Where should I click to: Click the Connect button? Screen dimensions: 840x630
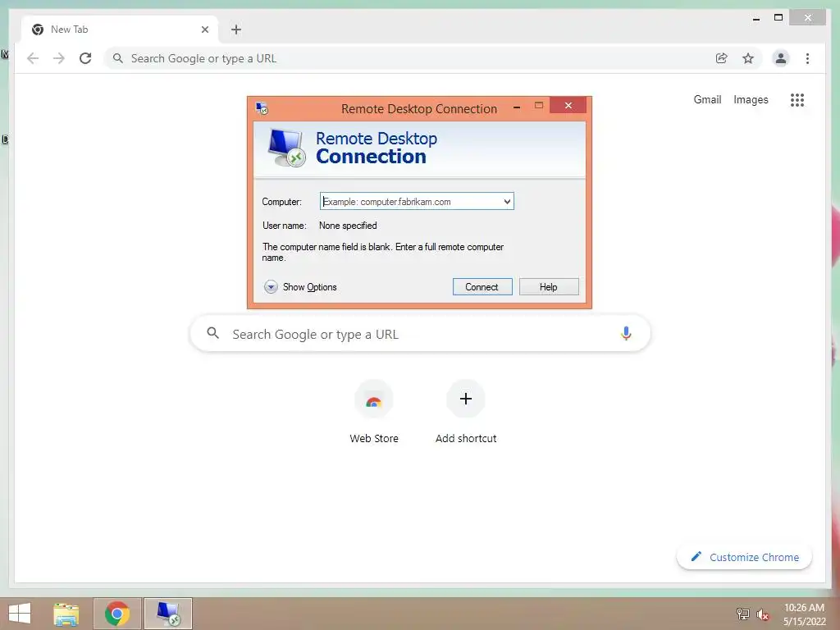[482, 286]
